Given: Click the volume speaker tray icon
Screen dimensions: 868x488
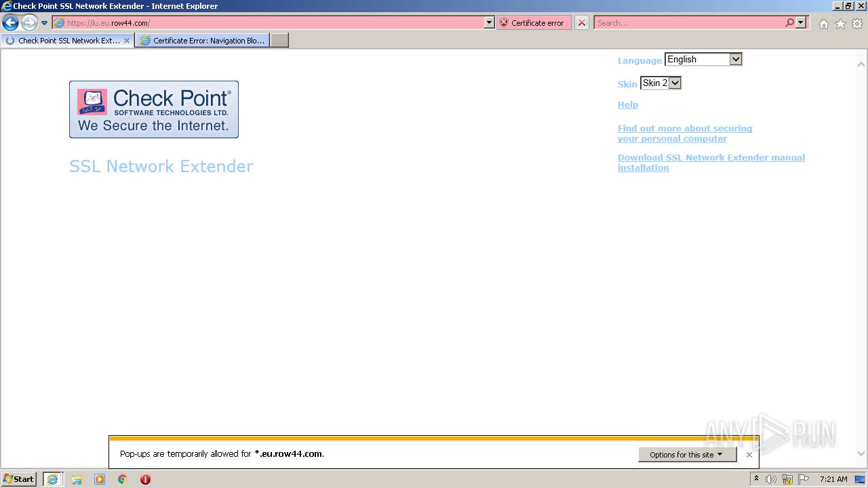Looking at the screenshot, I should click(771, 479).
